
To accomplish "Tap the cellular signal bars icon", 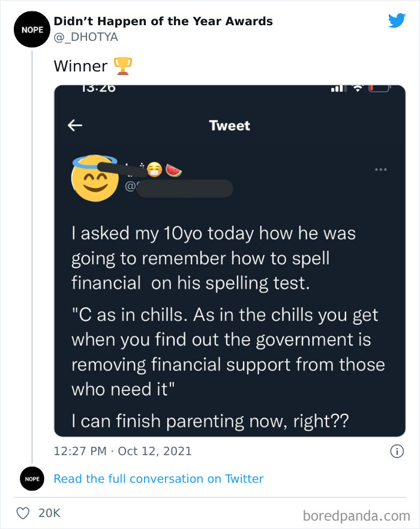I will (338, 88).
